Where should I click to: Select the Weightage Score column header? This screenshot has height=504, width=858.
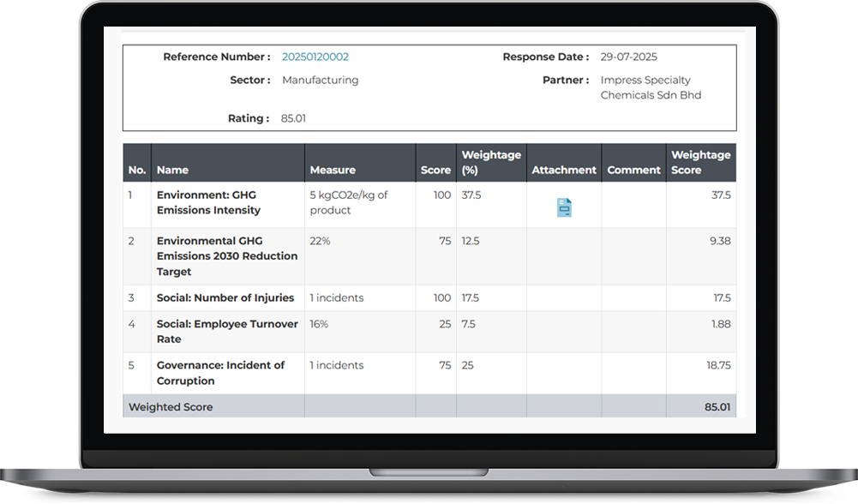pos(700,162)
